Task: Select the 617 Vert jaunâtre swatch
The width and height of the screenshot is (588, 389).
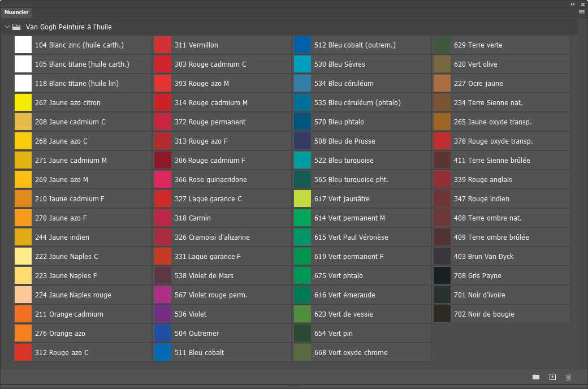Action: click(x=362, y=199)
